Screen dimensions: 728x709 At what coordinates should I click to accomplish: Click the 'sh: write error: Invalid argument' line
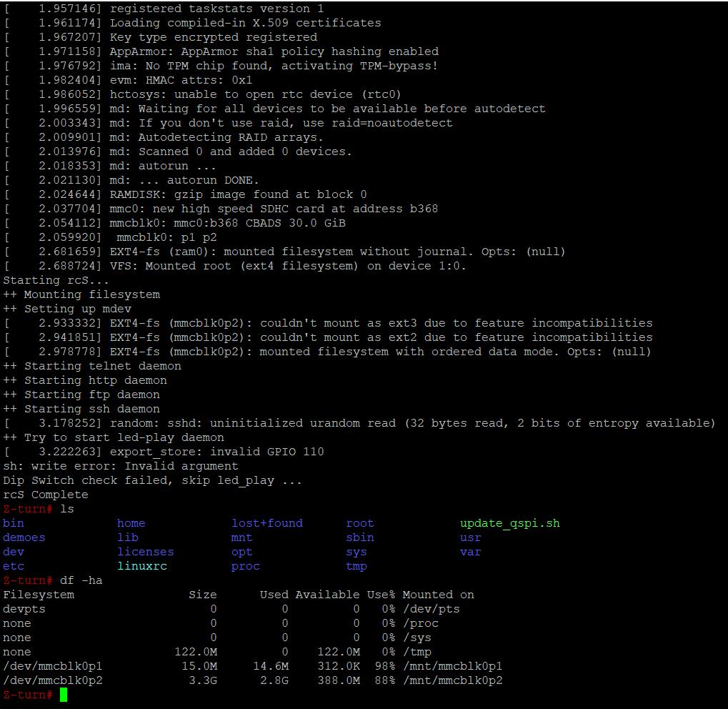coord(120,466)
